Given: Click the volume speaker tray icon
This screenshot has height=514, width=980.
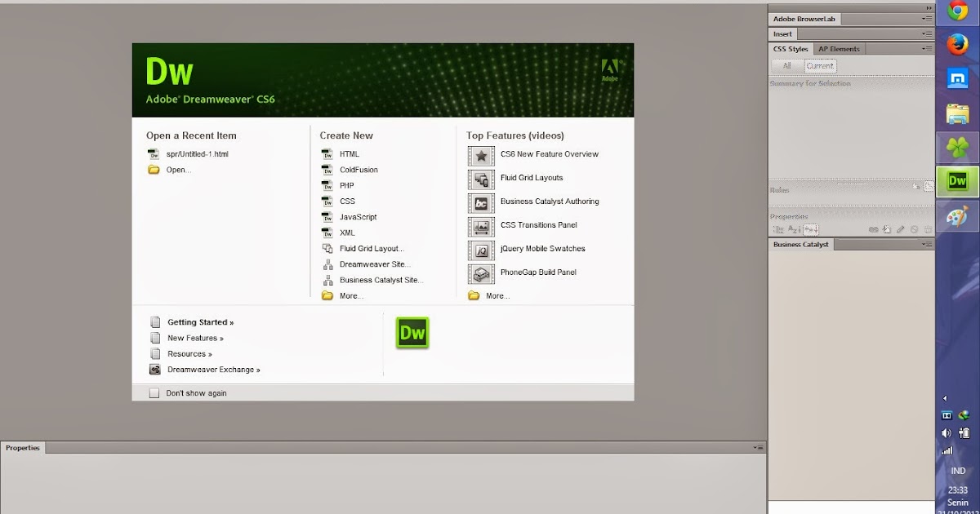Looking at the screenshot, I should pos(947,433).
